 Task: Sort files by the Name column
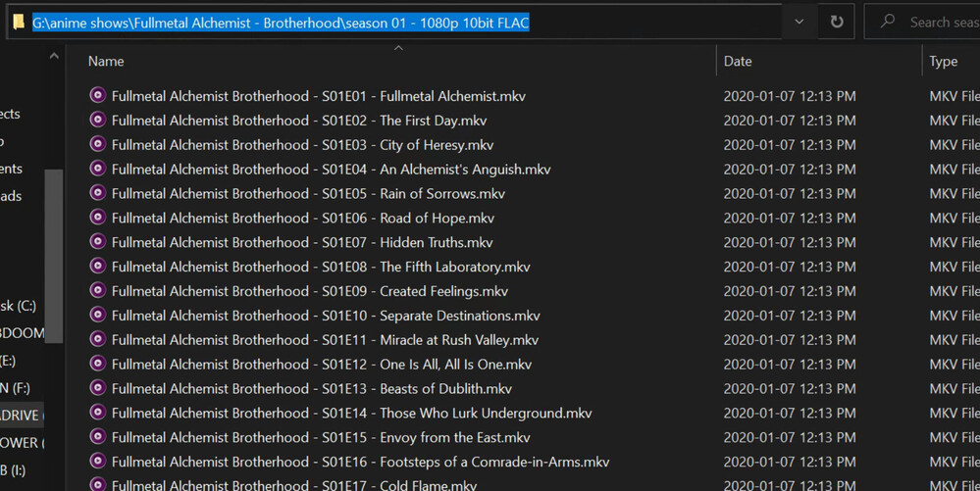[x=106, y=61]
